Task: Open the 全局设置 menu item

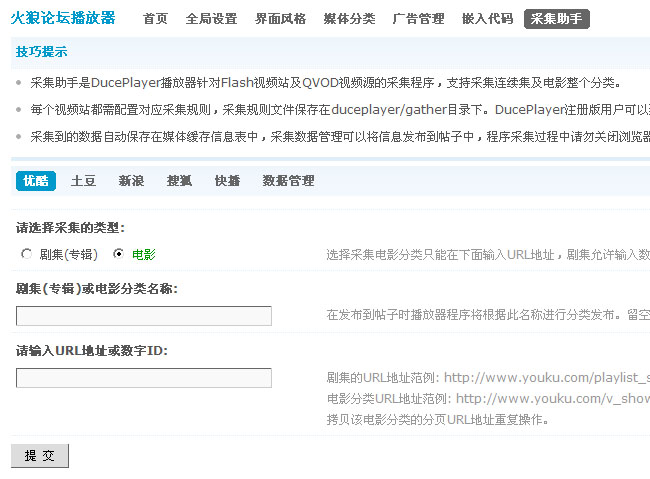Action: tap(211, 19)
